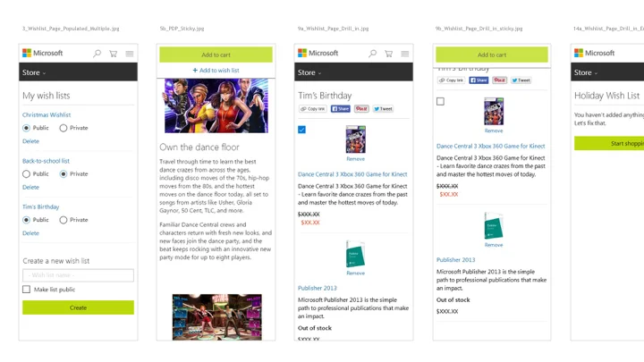The width and height of the screenshot is (644, 362).
Task: Delete the Christmas Wishlist
Action: tap(30, 141)
